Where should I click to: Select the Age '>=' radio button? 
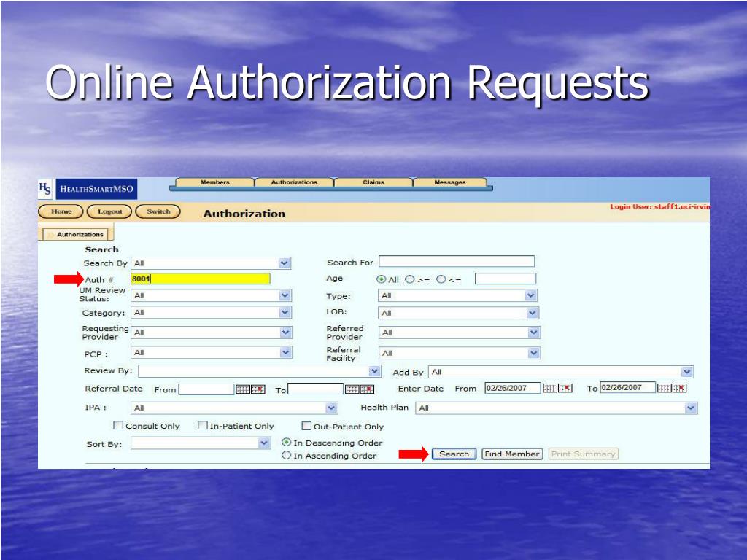pyautogui.click(x=410, y=279)
